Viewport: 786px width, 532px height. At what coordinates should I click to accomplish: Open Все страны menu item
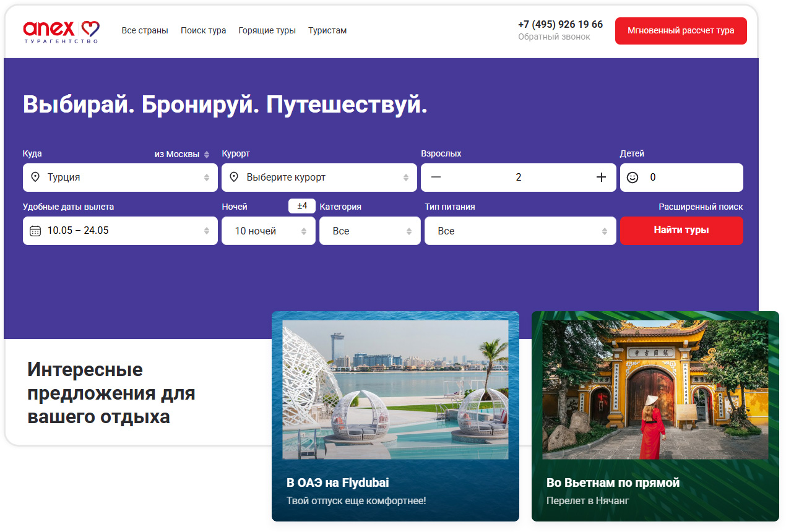coord(145,31)
